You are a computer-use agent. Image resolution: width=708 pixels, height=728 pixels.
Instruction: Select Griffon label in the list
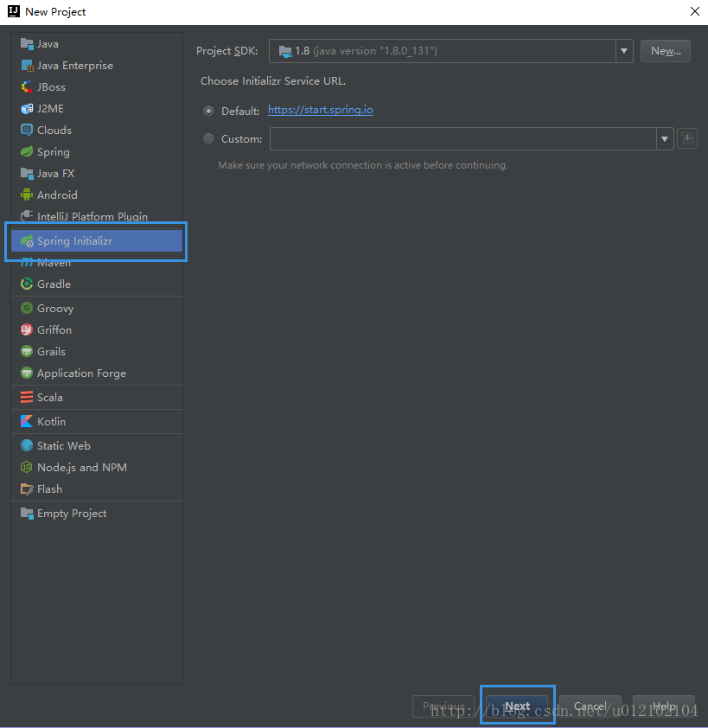pos(54,329)
